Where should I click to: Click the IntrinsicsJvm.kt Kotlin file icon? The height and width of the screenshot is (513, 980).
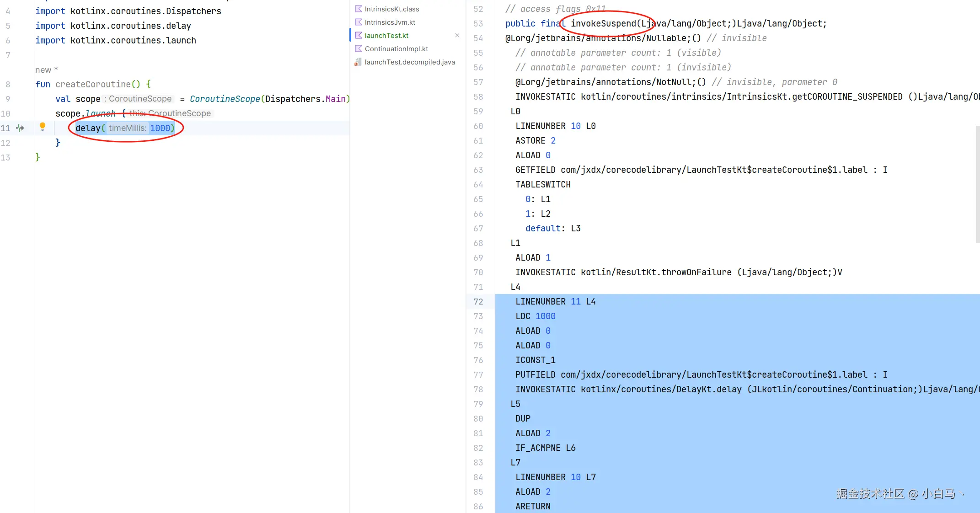click(x=359, y=22)
